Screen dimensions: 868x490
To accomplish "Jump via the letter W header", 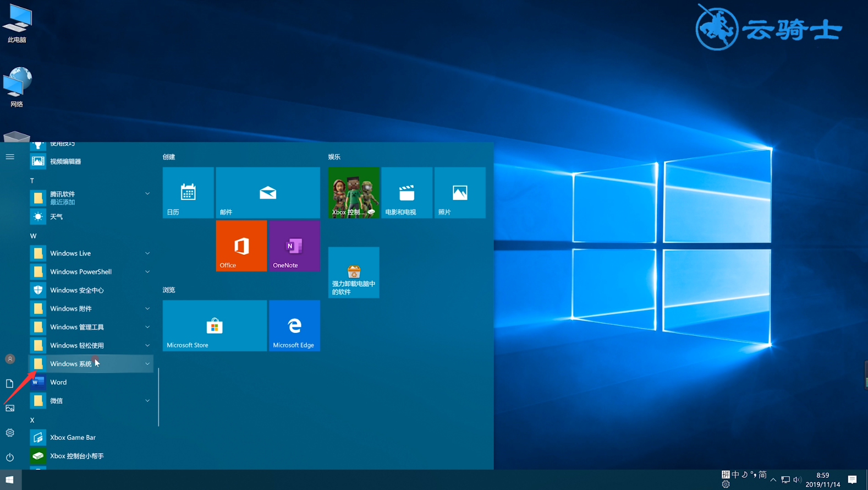I will pos(33,236).
